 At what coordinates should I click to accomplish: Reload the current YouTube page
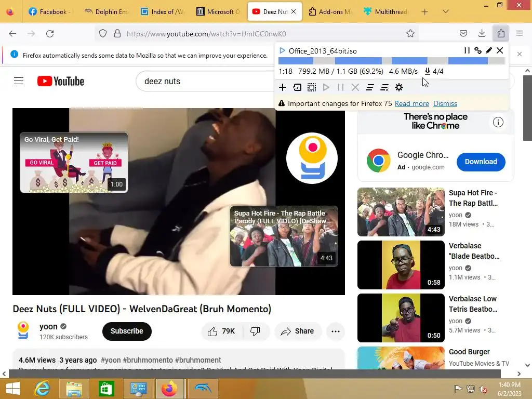pos(50,34)
